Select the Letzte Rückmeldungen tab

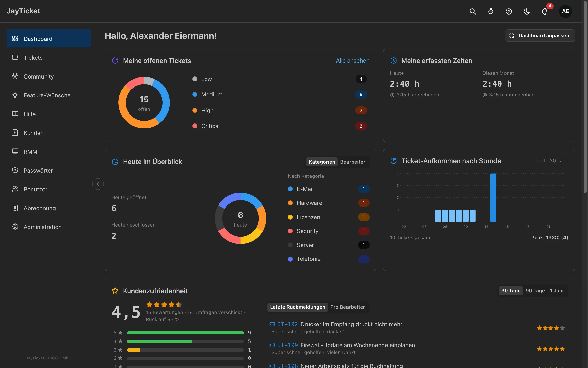(x=297, y=307)
